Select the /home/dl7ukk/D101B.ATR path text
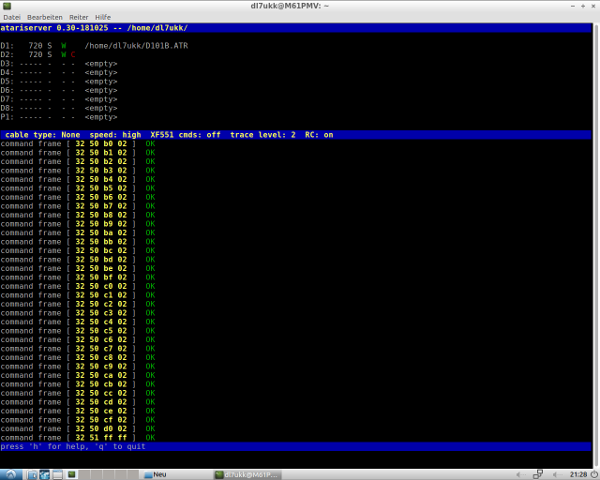Viewport: 600px width, 480px height. pos(136,46)
